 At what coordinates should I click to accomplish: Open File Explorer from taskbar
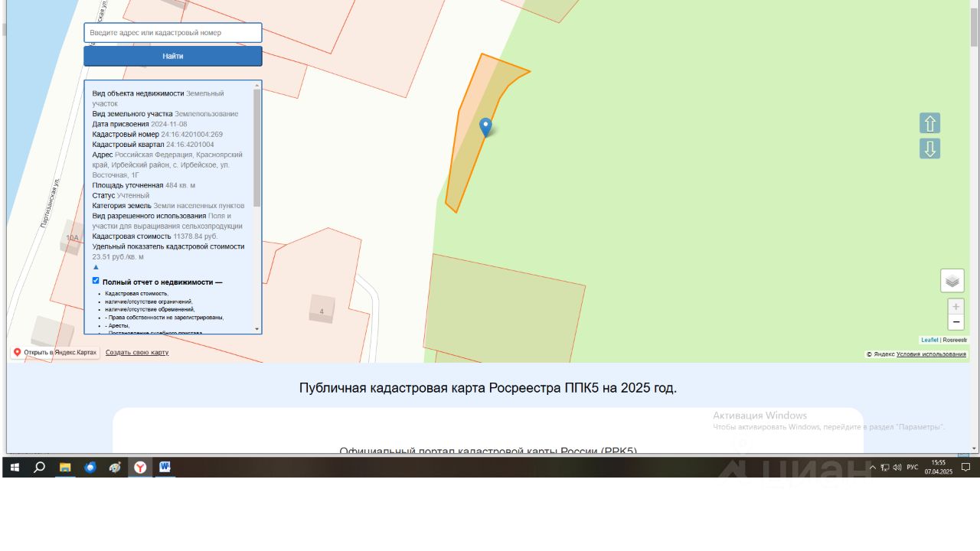click(x=65, y=467)
